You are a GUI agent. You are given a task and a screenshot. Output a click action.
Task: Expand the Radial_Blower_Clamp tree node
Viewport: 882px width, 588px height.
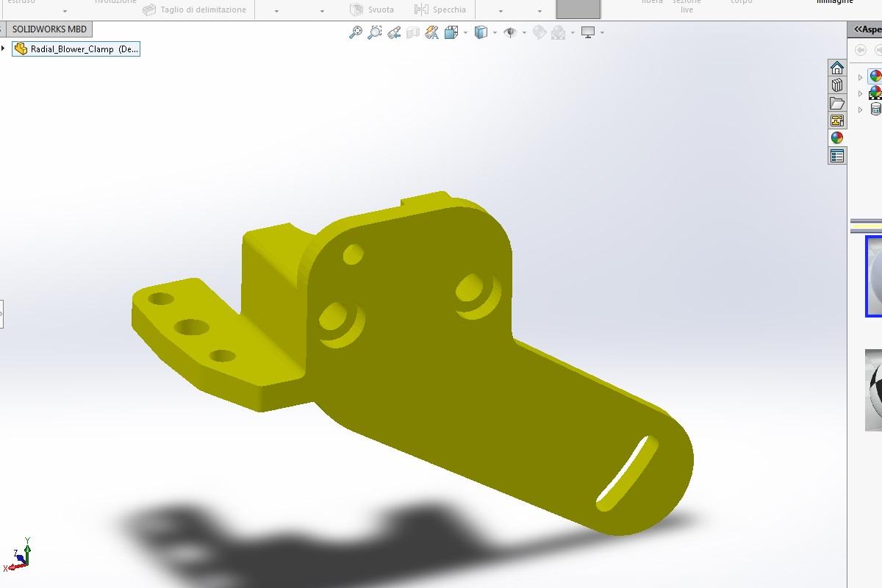[x=4, y=49]
